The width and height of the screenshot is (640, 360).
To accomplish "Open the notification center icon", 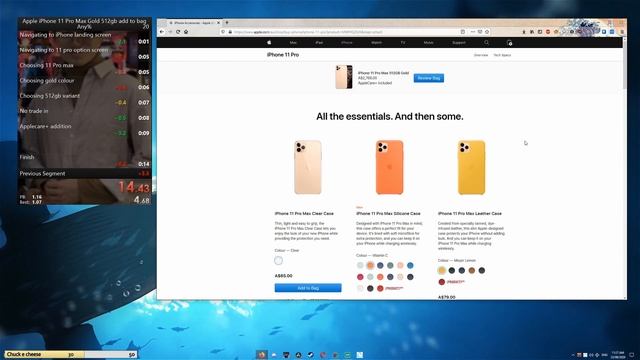I will (632, 355).
